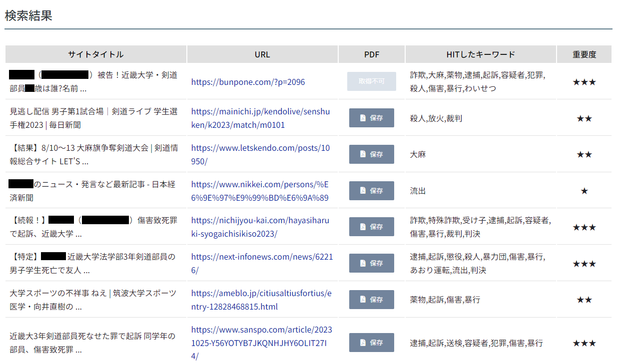
Task: Click PDF save icon for sanspo.com article
Action: 371,343
